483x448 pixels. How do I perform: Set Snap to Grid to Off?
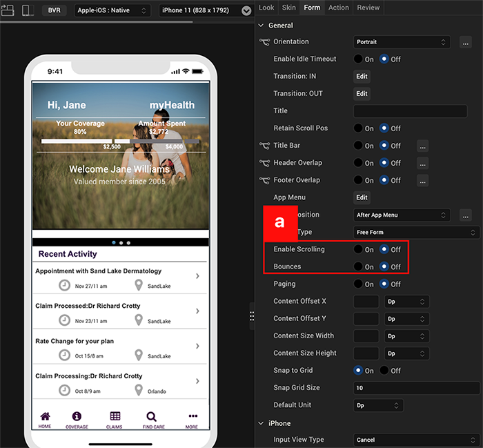[384, 371]
